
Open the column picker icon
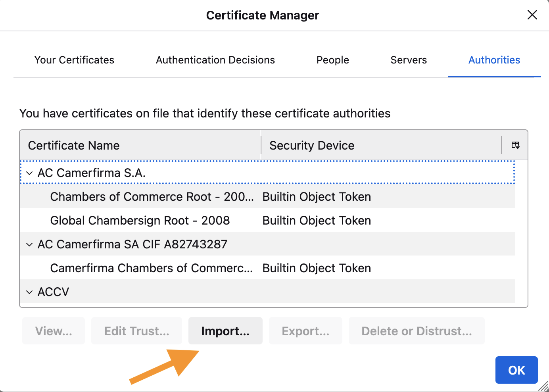[x=515, y=145]
